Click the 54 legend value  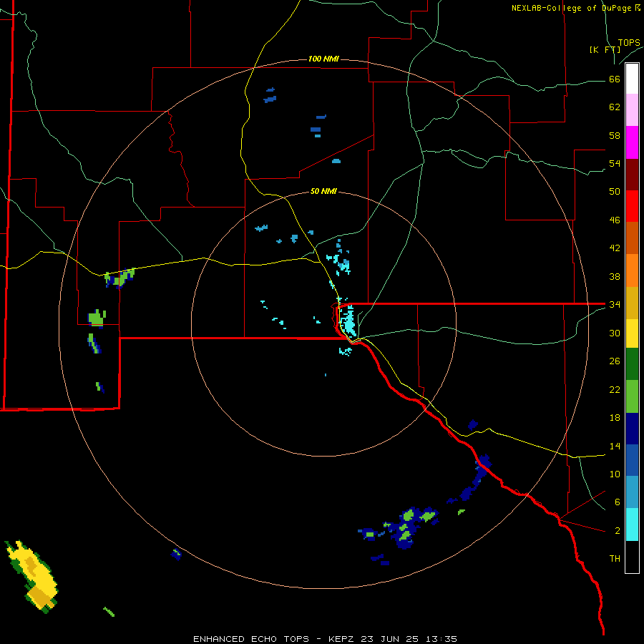tap(615, 163)
